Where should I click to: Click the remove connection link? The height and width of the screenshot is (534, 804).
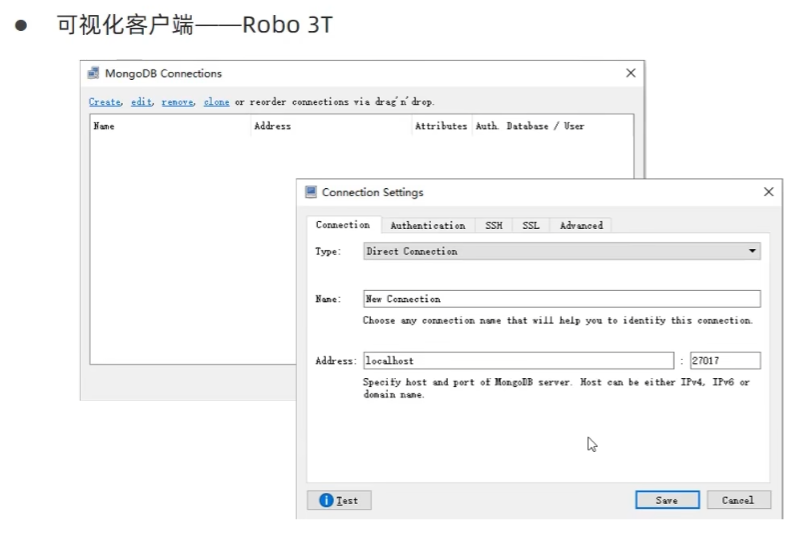[177, 102]
